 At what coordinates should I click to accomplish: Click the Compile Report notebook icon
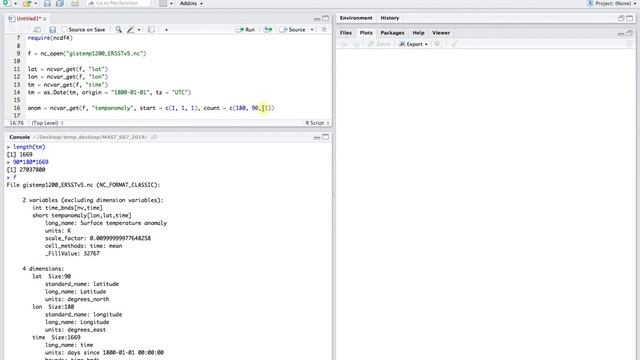click(151, 30)
